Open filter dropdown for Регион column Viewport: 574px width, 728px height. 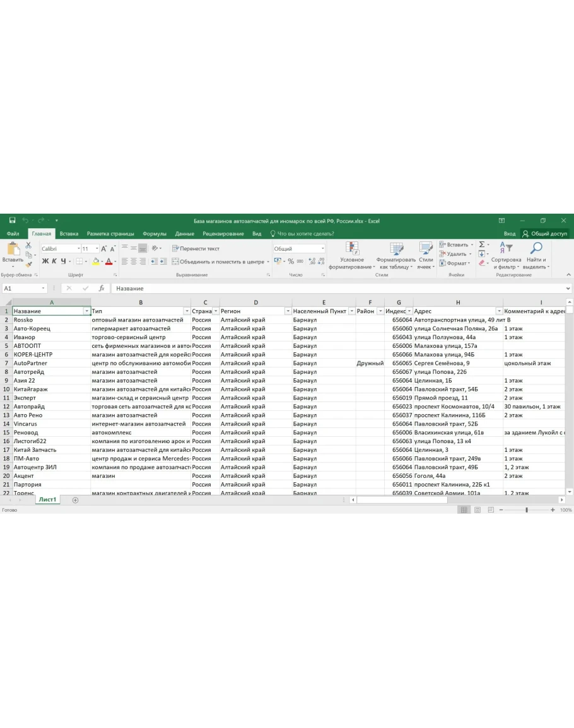click(x=288, y=311)
